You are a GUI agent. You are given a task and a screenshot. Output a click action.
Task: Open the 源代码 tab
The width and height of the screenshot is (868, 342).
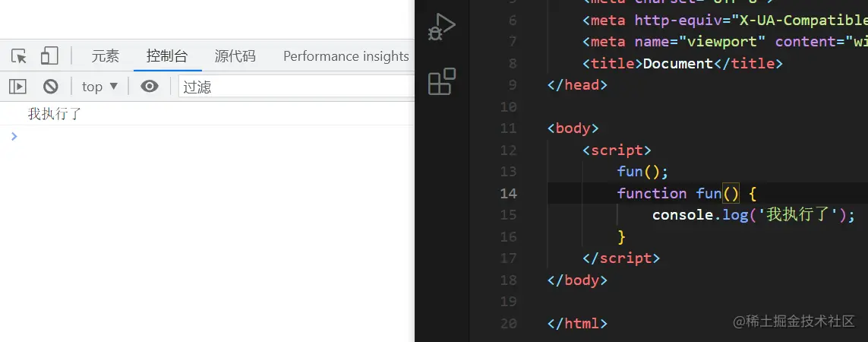coord(235,56)
